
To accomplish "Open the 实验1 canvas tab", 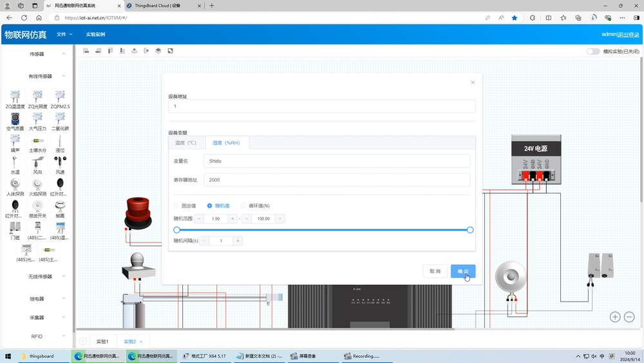I will [x=102, y=342].
